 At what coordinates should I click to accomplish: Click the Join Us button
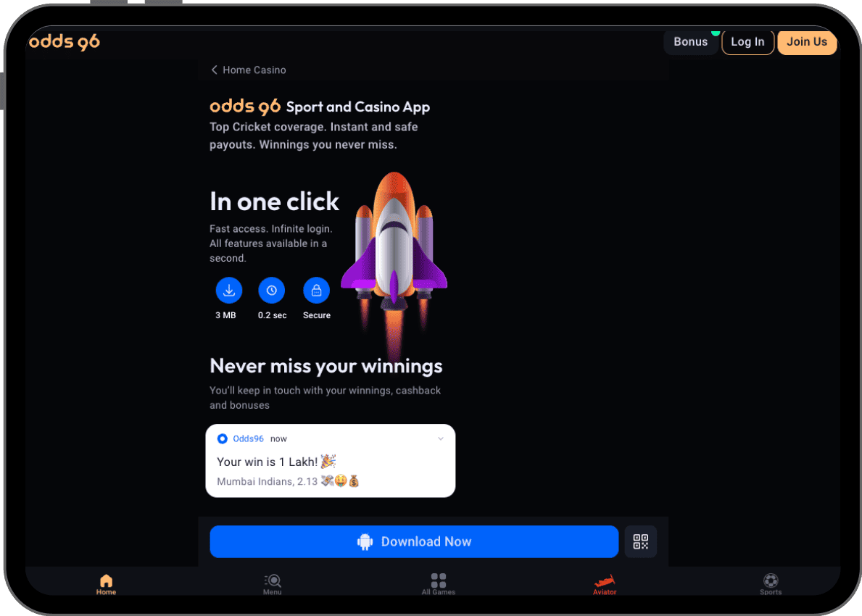click(807, 42)
